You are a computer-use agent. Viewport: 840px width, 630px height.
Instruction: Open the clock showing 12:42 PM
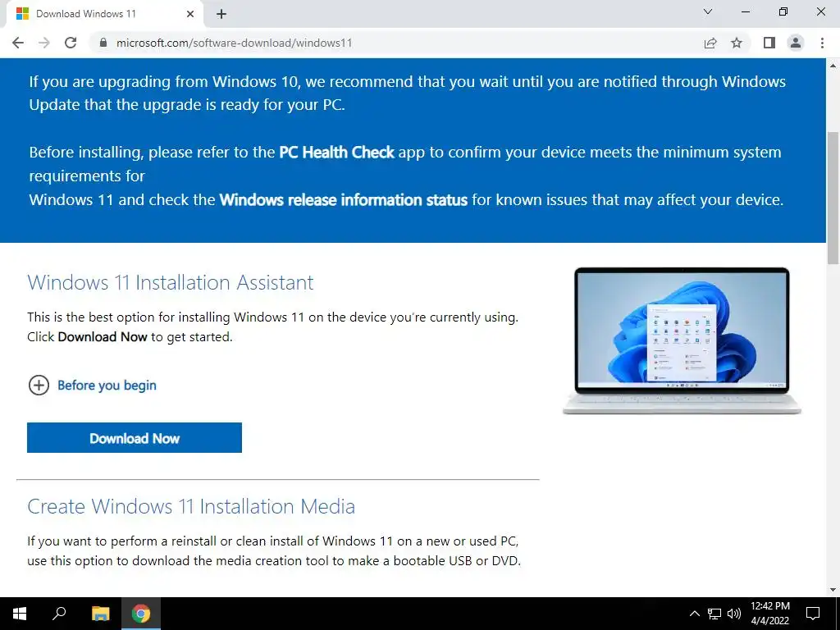pos(769,614)
